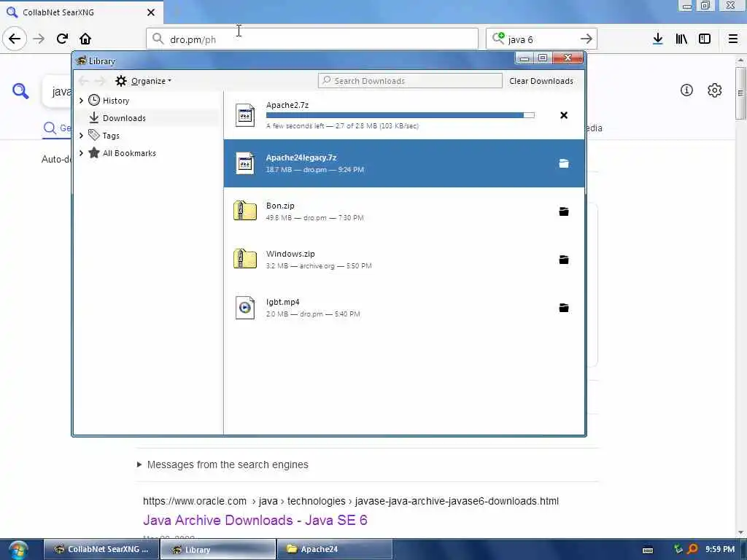Select the CollabNet SearXNG browser tab
The width and height of the screenshot is (747, 560).
click(81, 12)
